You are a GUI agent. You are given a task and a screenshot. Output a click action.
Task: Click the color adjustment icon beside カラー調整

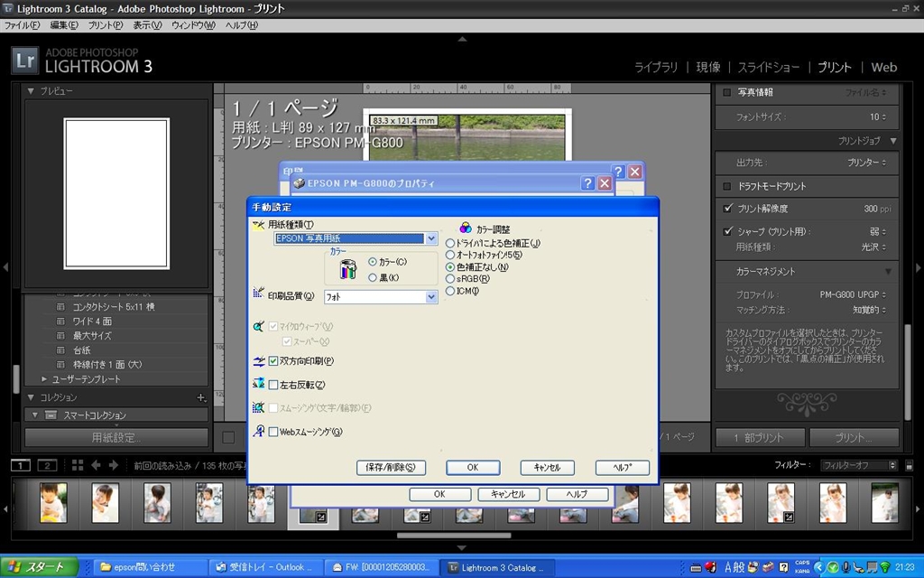point(466,228)
